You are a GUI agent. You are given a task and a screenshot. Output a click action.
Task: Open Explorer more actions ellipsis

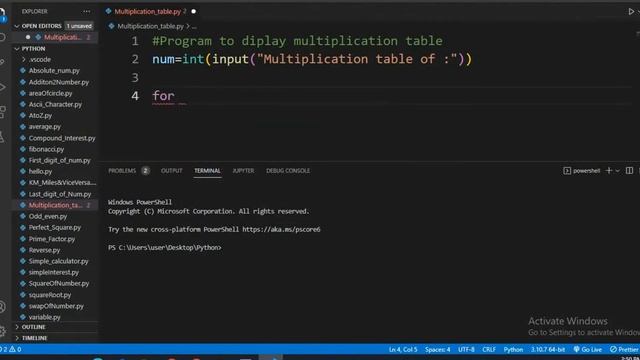[86, 11]
